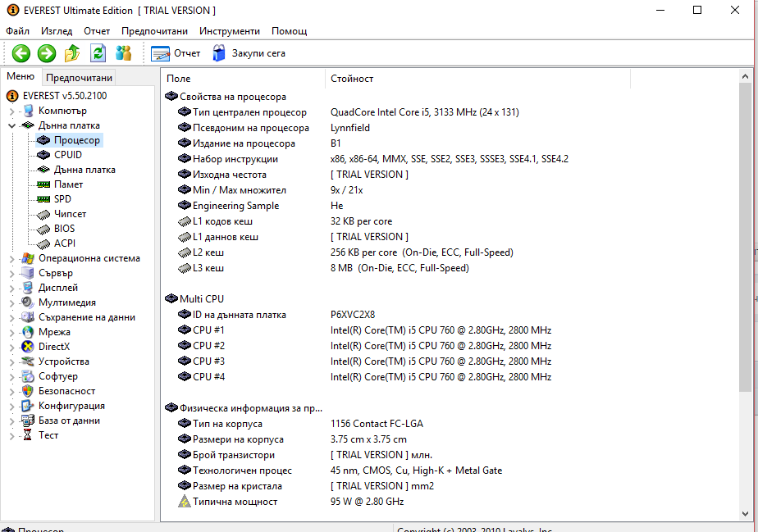Open the Помощ menu
The image size is (758, 532).
289,31
